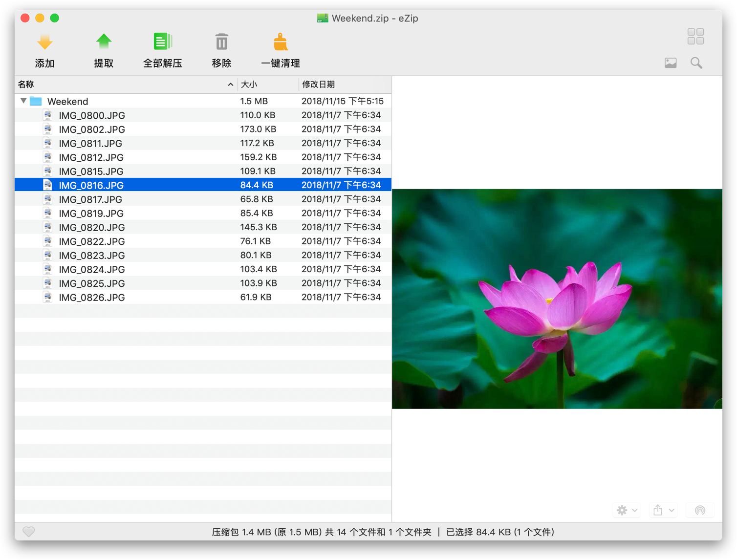Click the lotus flower image preview

point(557,297)
